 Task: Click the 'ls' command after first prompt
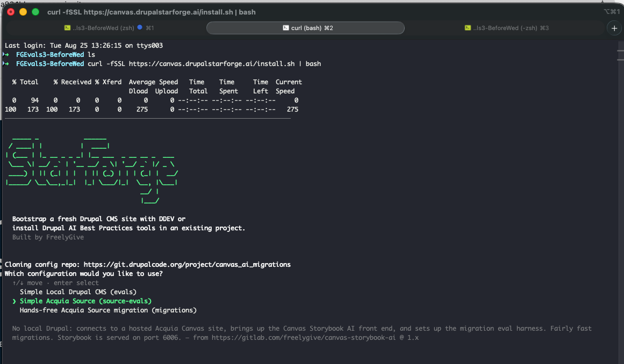click(x=91, y=54)
